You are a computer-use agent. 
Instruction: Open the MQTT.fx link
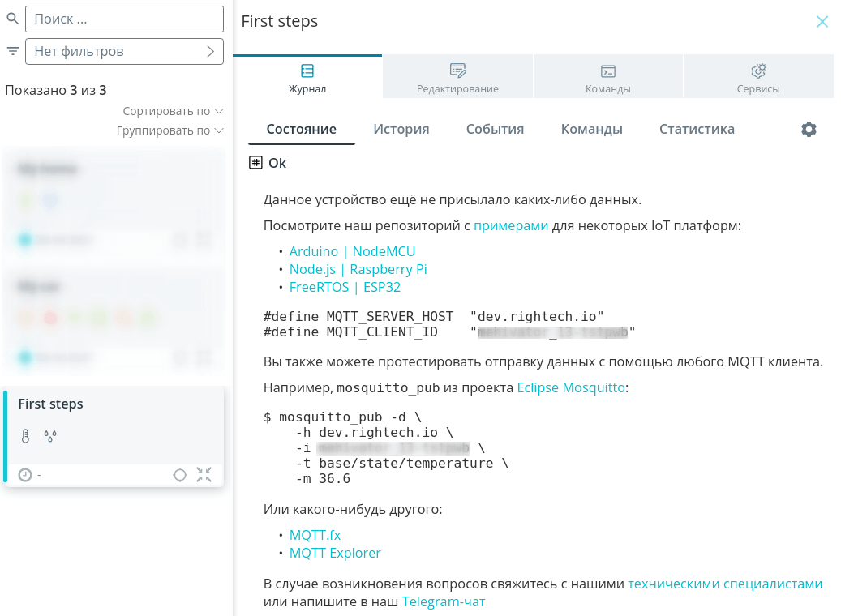tap(315, 535)
